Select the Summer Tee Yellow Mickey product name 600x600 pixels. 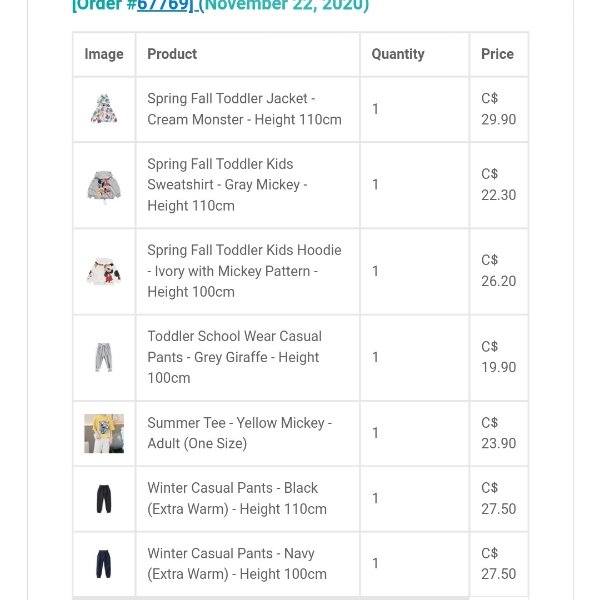239,433
